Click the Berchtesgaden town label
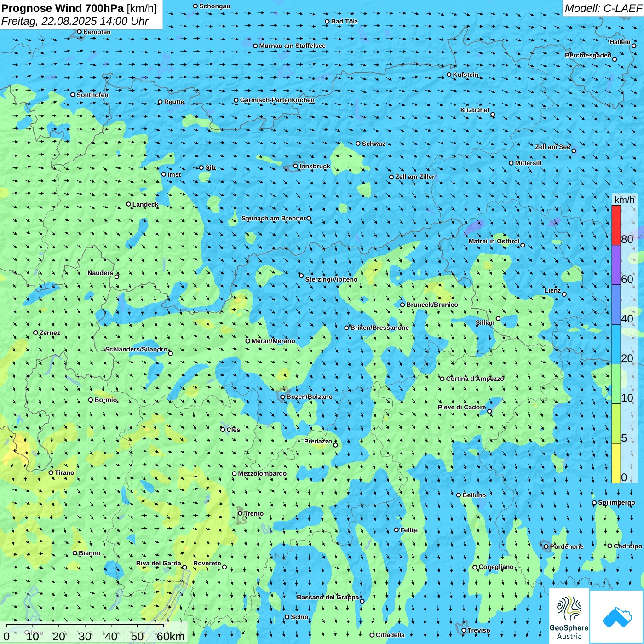 pyautogui.click(x=588, y=55)
